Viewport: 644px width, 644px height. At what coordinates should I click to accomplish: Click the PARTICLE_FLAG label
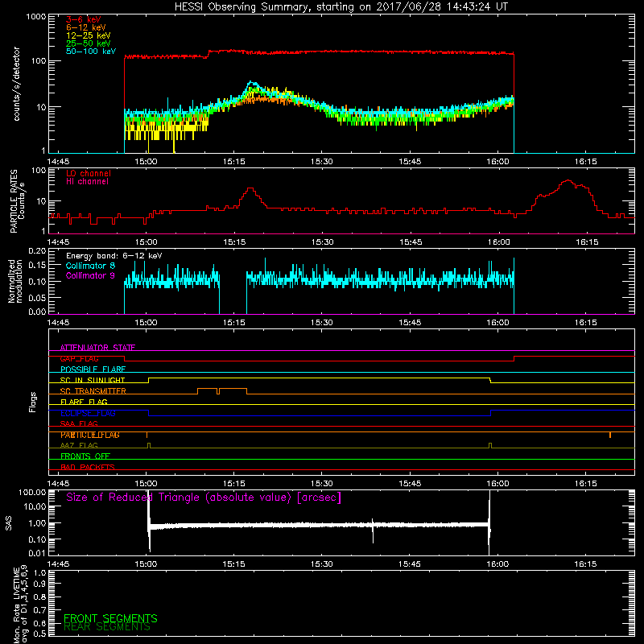[90, 435]
